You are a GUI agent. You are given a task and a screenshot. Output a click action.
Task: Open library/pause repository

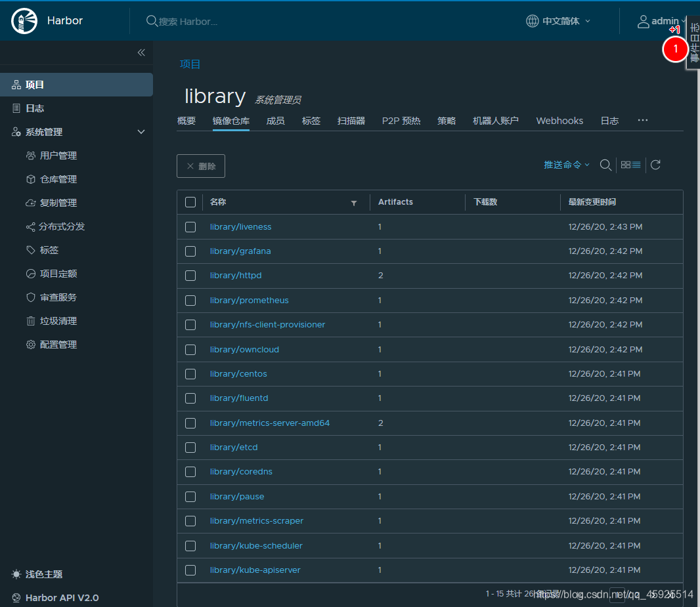237,496
